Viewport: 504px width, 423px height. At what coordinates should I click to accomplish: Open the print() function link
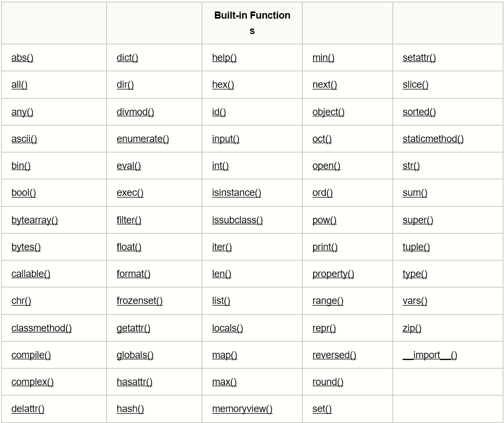(325, 247)
